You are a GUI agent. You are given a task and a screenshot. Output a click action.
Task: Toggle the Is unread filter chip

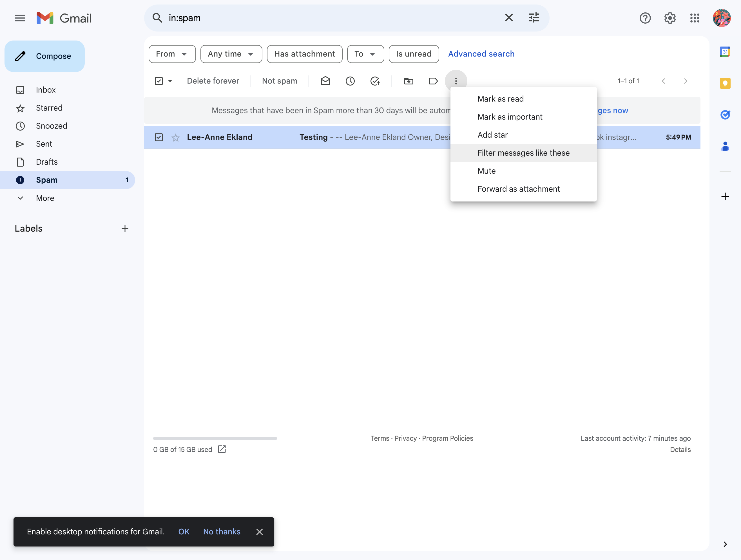click(x=414, y=54)
